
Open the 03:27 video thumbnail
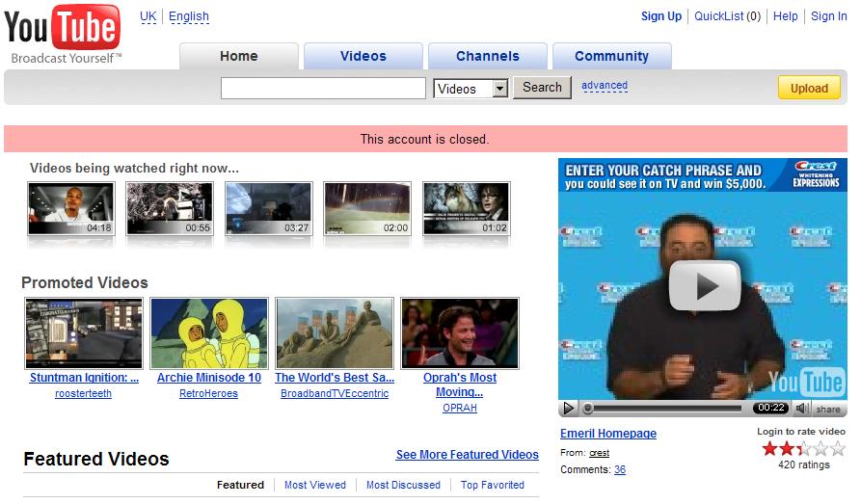click(268, 208)
